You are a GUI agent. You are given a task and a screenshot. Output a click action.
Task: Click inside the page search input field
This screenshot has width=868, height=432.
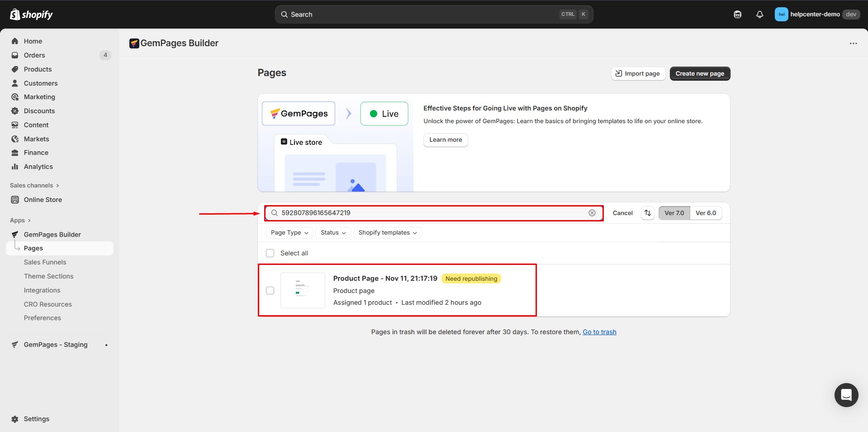tap(430, 213)
